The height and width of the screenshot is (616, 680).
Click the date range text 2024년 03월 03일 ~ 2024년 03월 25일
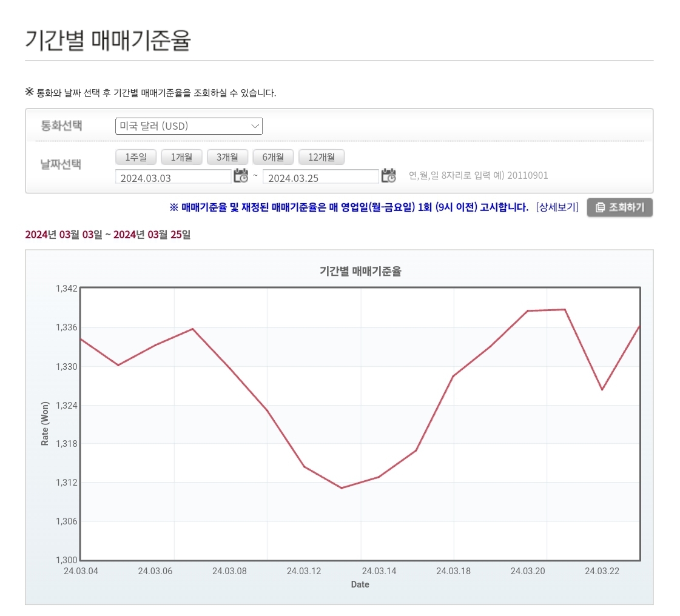pyautogui.click(x=108, y=235)
